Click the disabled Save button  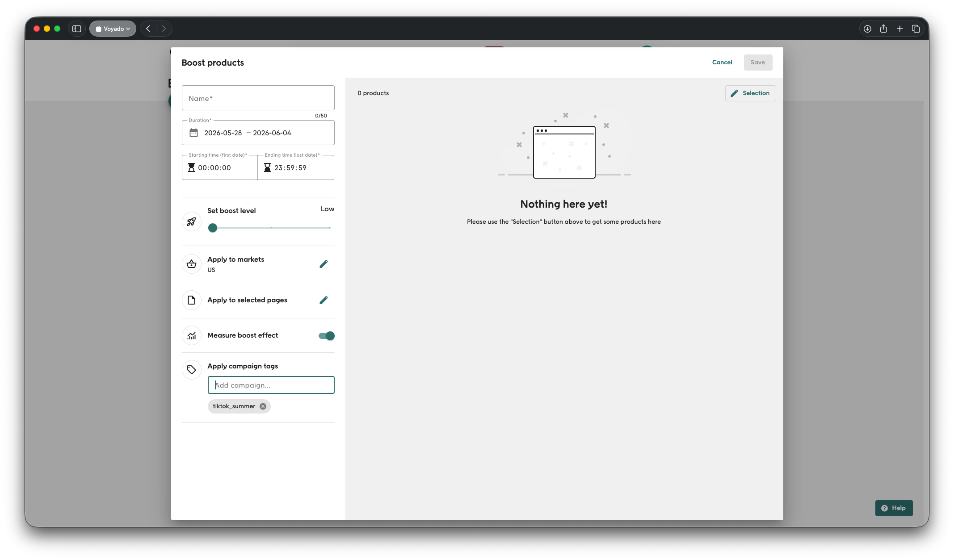click(x=758, y=62)
